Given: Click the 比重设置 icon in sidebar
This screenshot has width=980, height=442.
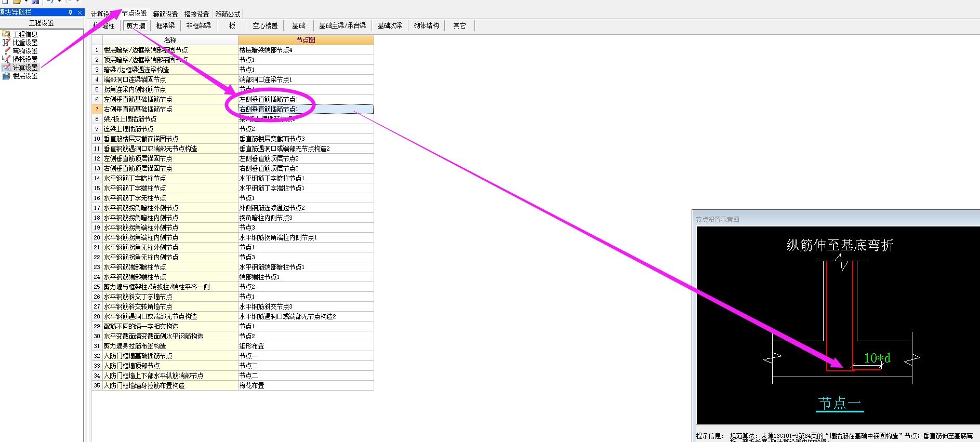Looking at the screenshot, I should point(6,43).
